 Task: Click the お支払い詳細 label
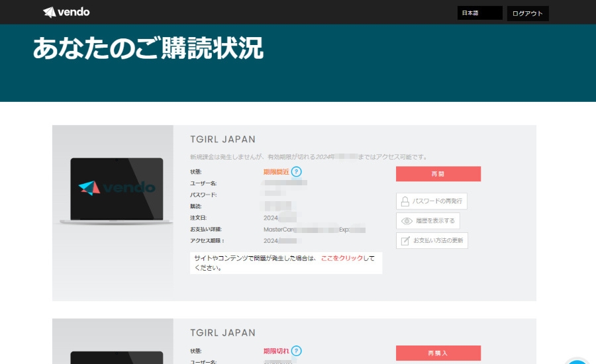point(206,229)
